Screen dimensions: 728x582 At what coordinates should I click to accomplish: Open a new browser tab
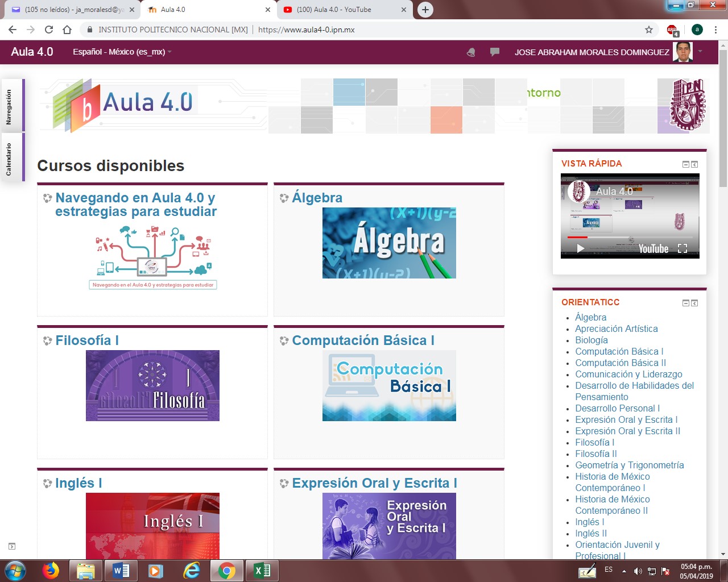point(425,10)
